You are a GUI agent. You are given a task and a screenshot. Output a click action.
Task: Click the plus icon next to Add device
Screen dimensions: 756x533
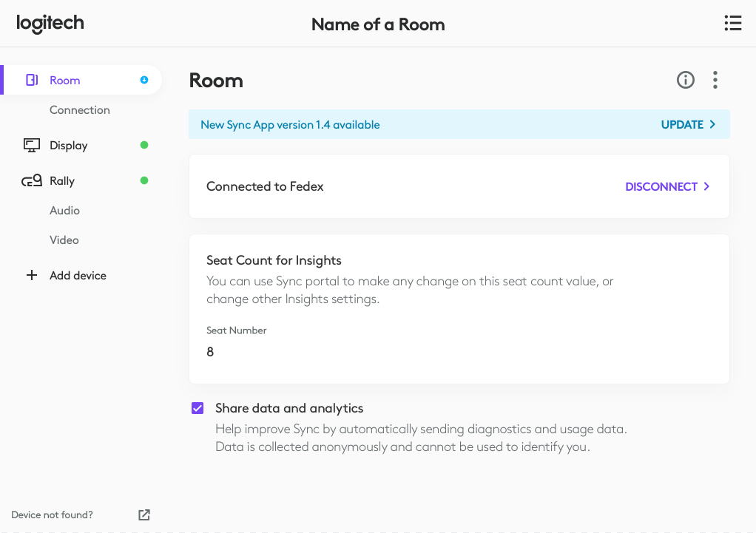pyautogui.click(x=31, y=275)
